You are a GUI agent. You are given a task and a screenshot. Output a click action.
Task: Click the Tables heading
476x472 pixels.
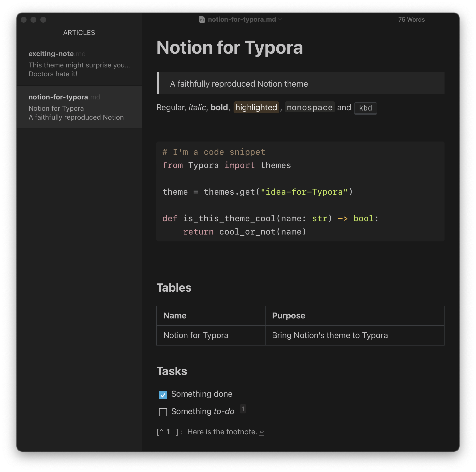pos(174,287)
